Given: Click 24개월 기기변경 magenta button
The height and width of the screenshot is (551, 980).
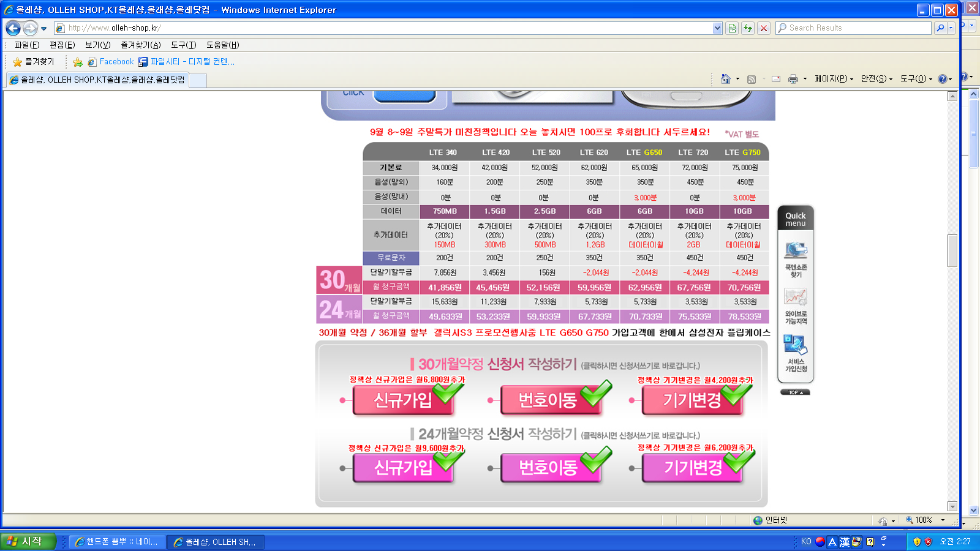Looking at the screenshot, I should tap(693, 468).
